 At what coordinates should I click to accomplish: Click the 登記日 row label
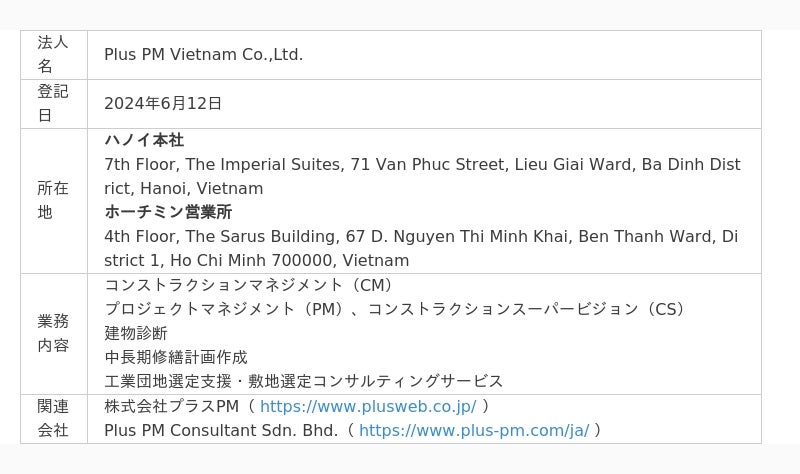coord(53,103)
